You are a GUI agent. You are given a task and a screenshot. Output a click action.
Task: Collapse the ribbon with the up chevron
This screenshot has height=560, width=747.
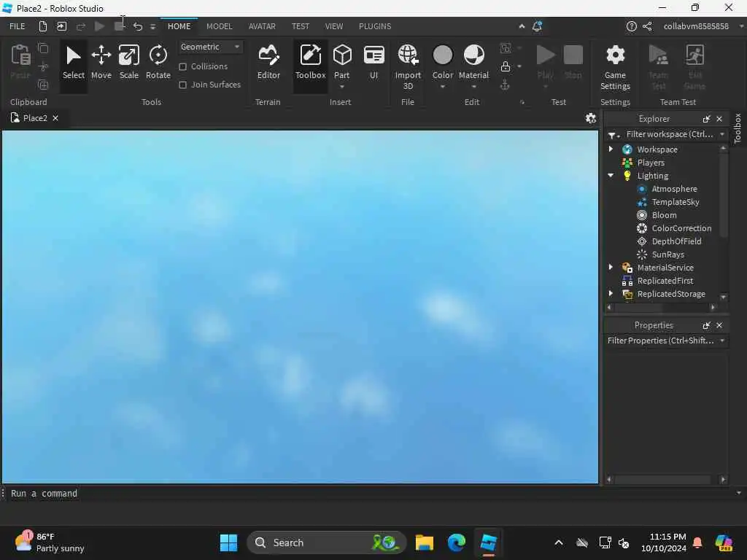(x=522, y=26)
